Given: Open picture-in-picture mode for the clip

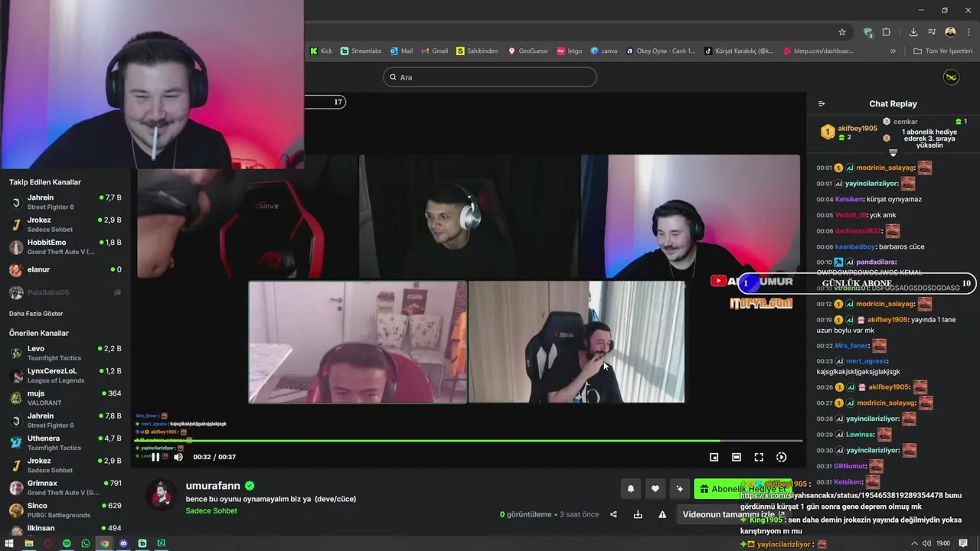Looking at the screenshot, I should [x=714, y=457].
